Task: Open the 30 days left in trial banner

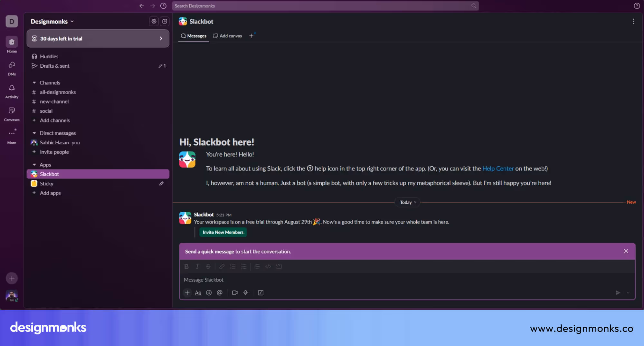Action: 98,38
